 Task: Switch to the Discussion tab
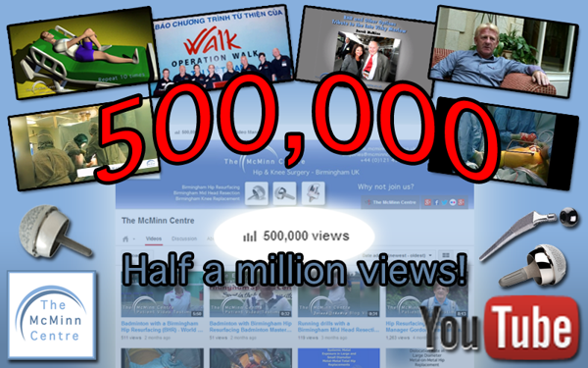pyautogui.click(x=184, y=238)
